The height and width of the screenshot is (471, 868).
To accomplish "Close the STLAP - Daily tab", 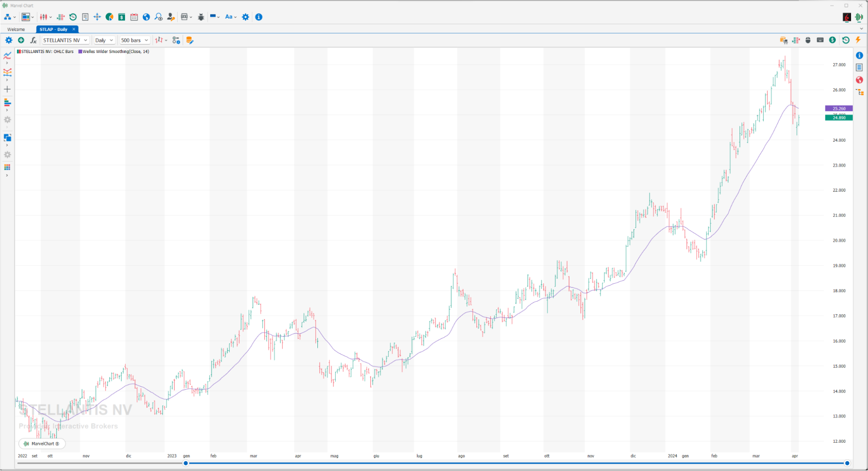I will (74, 29).
